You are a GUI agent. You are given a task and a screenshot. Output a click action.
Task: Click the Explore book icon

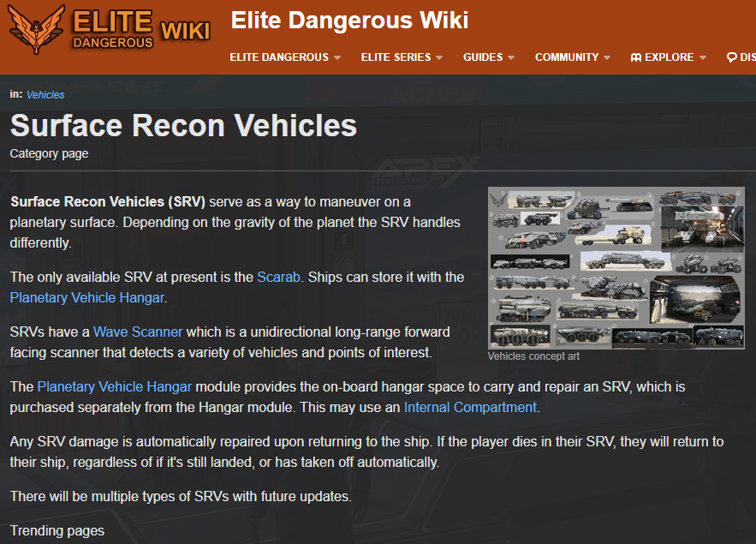636,57
